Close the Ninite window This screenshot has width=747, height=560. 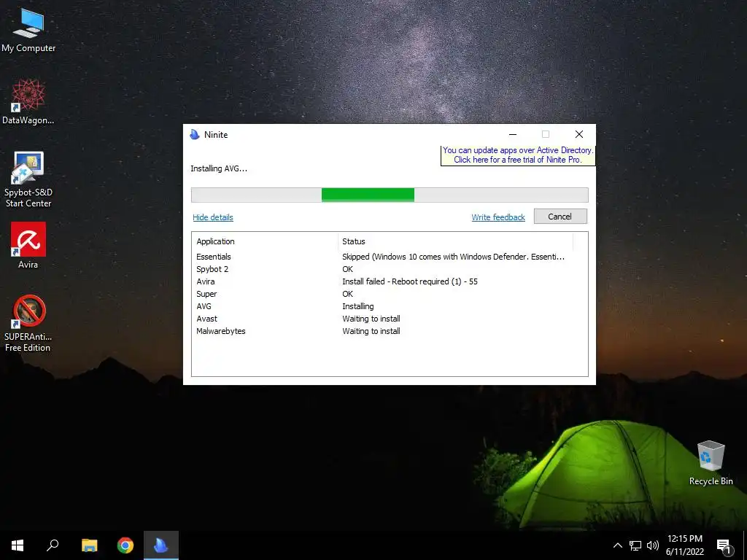tap(578, 134)
